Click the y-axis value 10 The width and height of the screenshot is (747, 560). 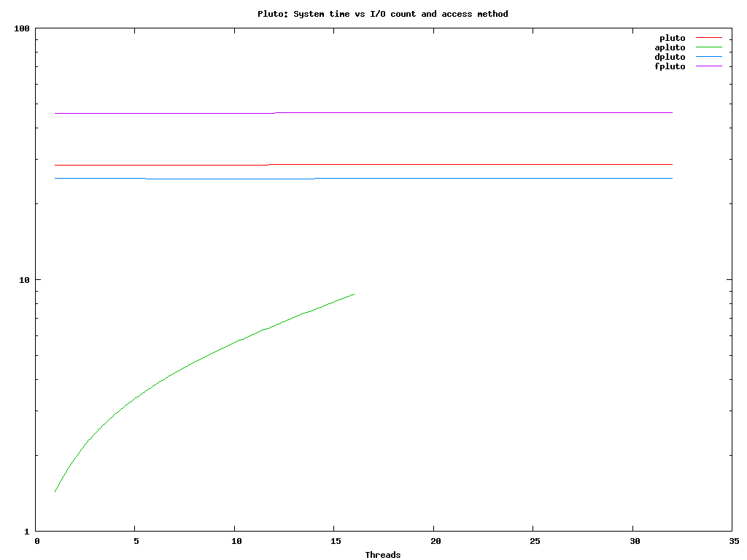coord(24,280)
